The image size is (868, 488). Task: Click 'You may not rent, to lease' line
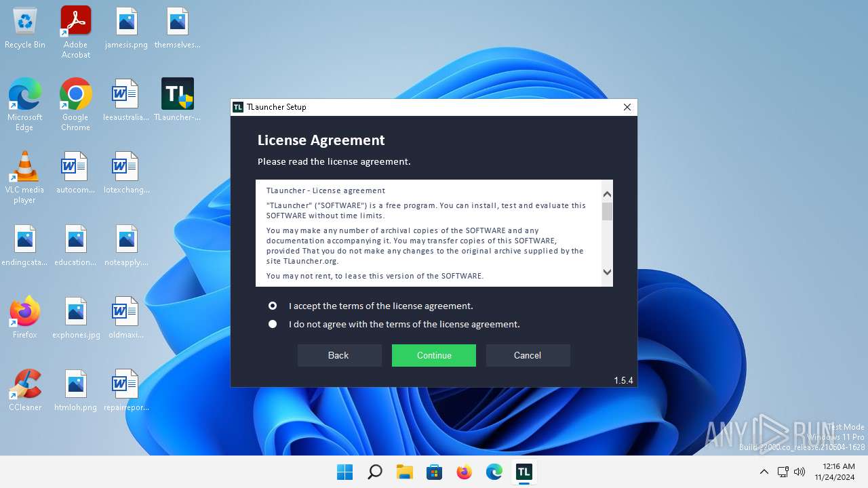[x=374, y=276]
